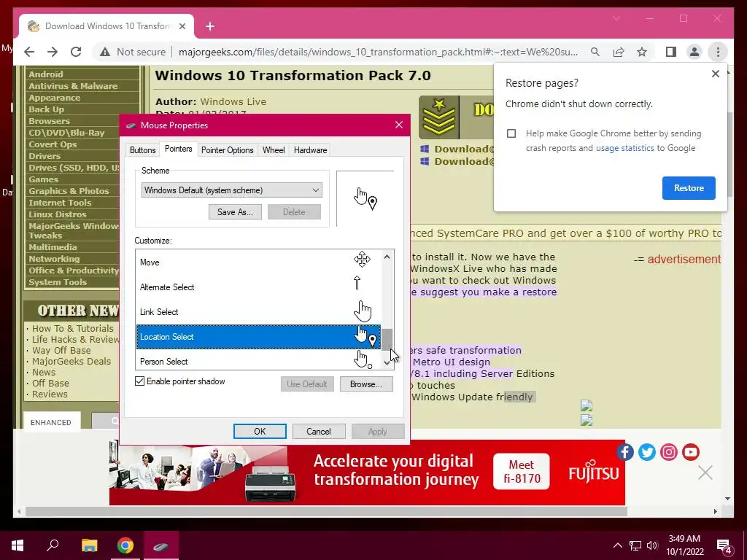Open the Linux Distros category
This screenshot has height=560, width=747.
pos(57,214)
